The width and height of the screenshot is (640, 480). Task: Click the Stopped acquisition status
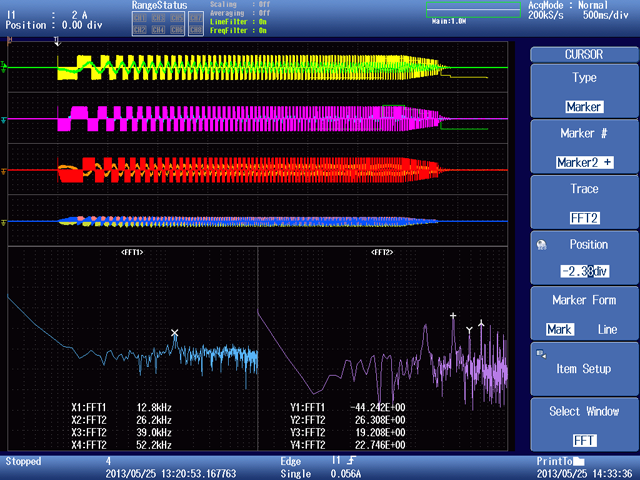[23, 462]
